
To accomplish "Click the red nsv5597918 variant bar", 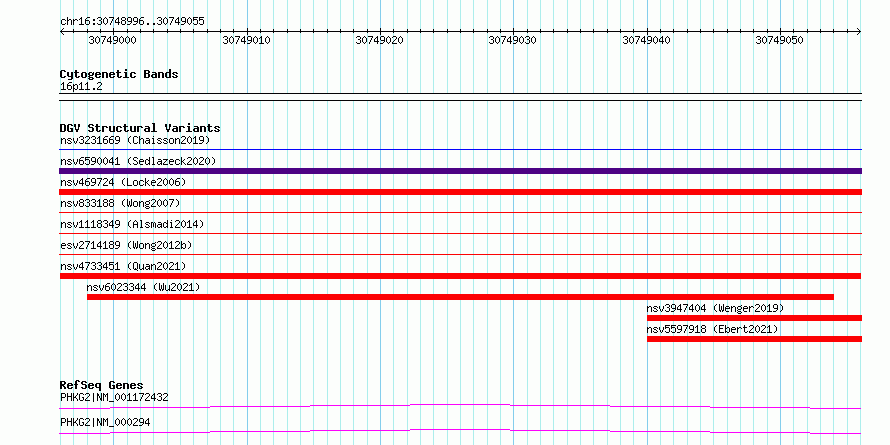I will [x=754, y=339].
